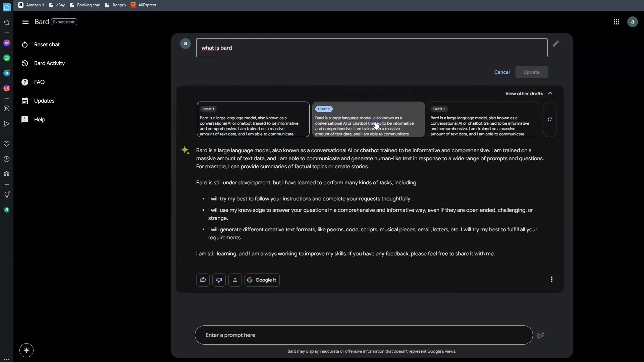Focus the Enter a prompt here box

364,335
